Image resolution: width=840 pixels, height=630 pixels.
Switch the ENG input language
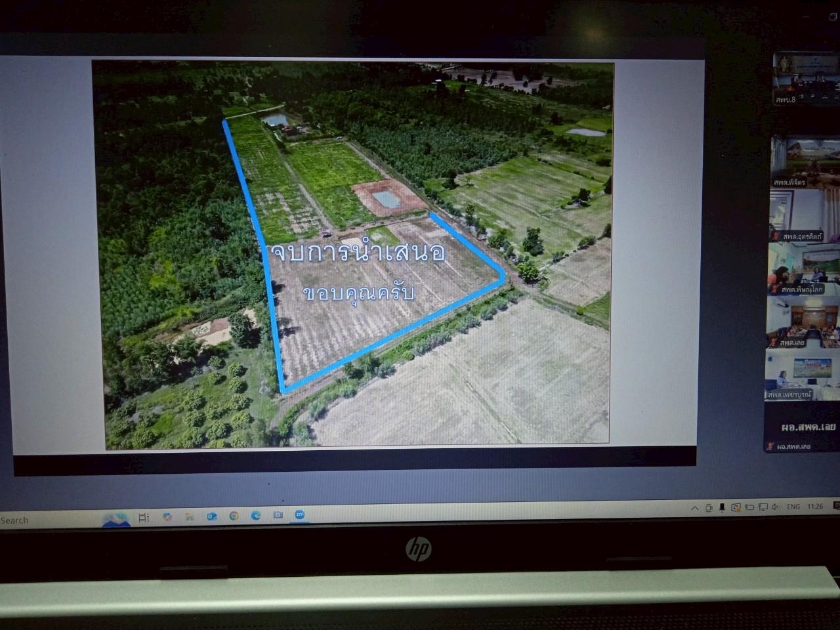click(793, 507)
